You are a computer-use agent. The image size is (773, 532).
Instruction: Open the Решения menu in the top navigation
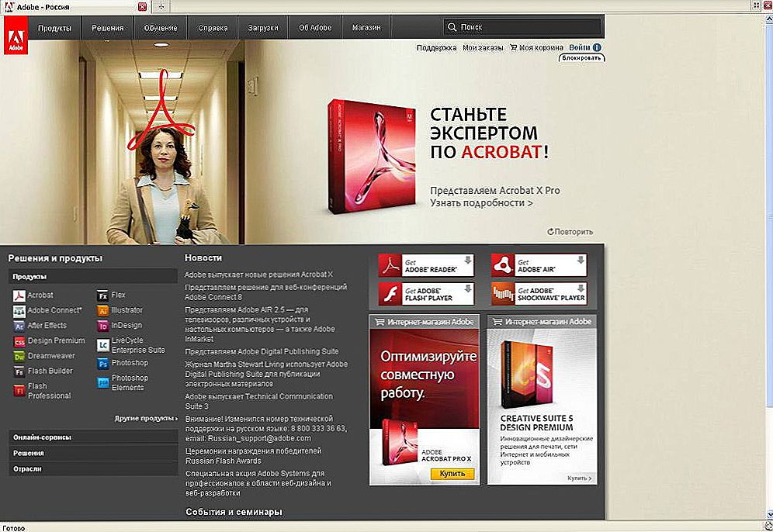107,28
